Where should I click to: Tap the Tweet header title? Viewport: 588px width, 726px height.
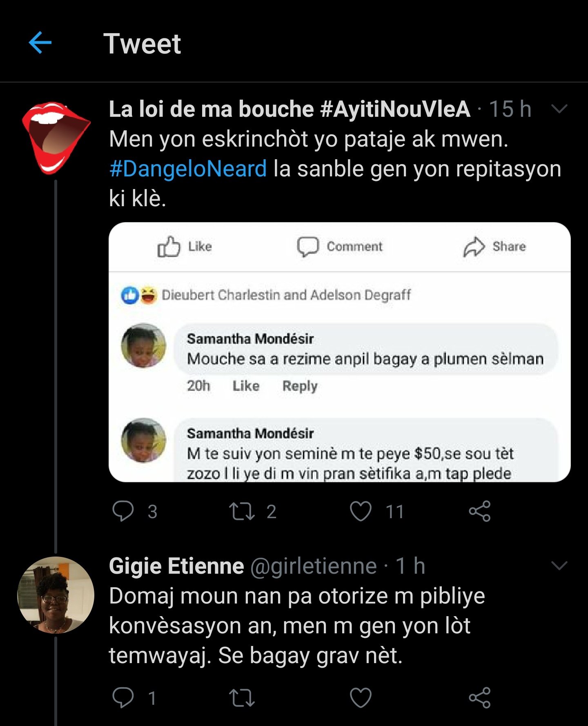coord(142,43)
